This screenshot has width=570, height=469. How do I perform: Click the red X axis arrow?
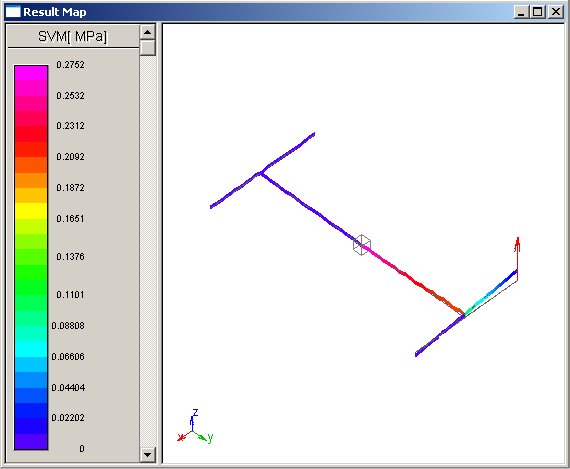pos(184,436)
